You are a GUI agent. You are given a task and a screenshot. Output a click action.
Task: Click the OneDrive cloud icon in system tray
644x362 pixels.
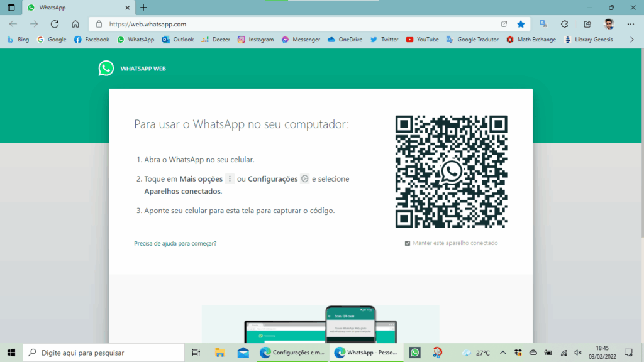(x=533, y=353)
